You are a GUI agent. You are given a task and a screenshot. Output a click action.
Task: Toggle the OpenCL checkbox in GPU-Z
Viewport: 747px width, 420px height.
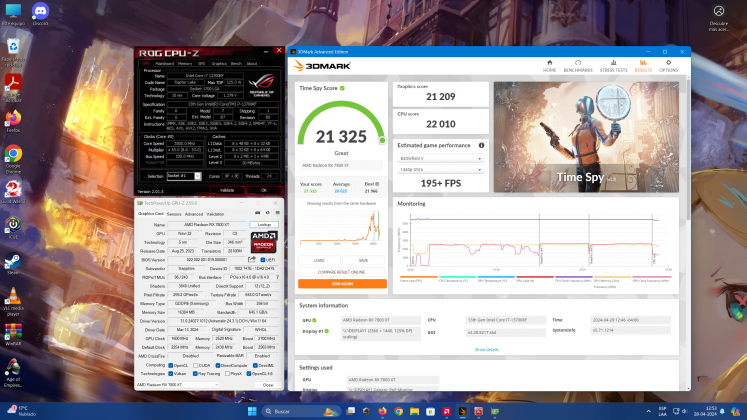click(x=171, y=365)
